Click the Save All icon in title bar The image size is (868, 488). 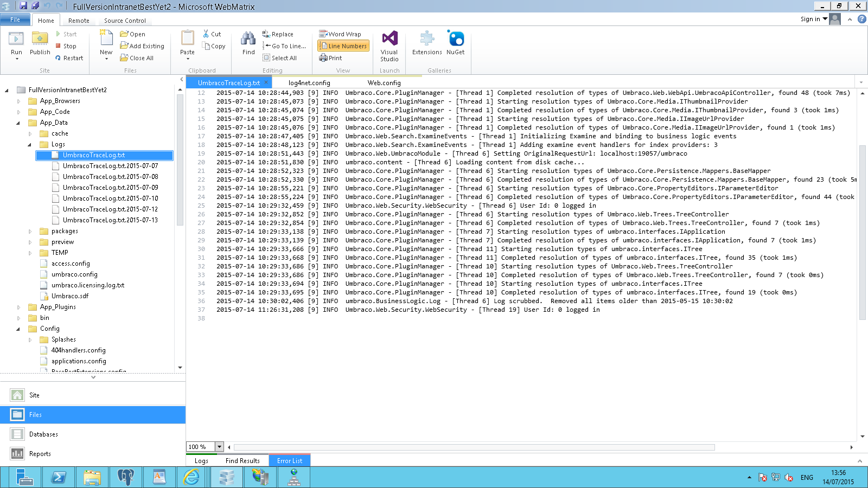click(35, 6)
